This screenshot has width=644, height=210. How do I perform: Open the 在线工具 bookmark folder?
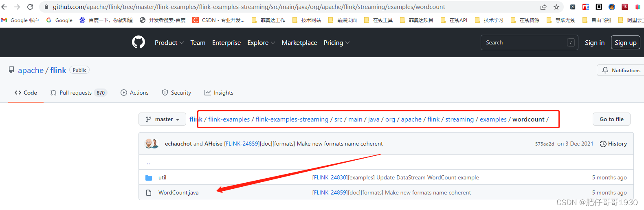tap(378, 20)
